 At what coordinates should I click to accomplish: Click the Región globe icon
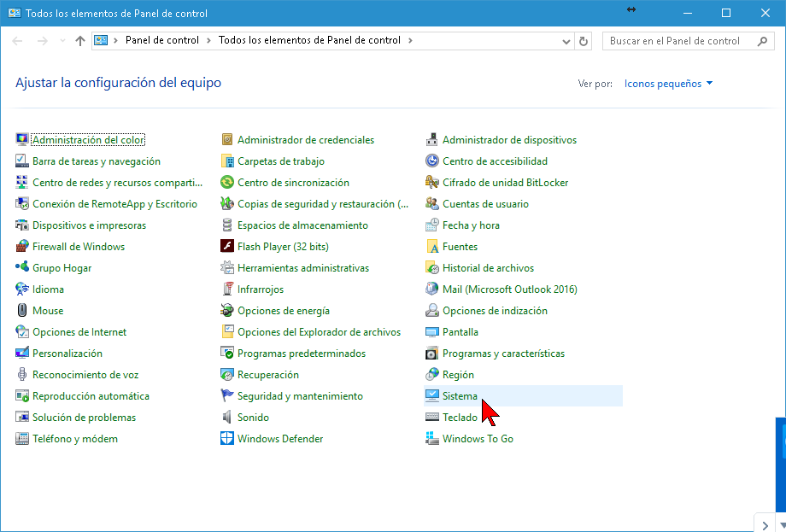[432, 375]
